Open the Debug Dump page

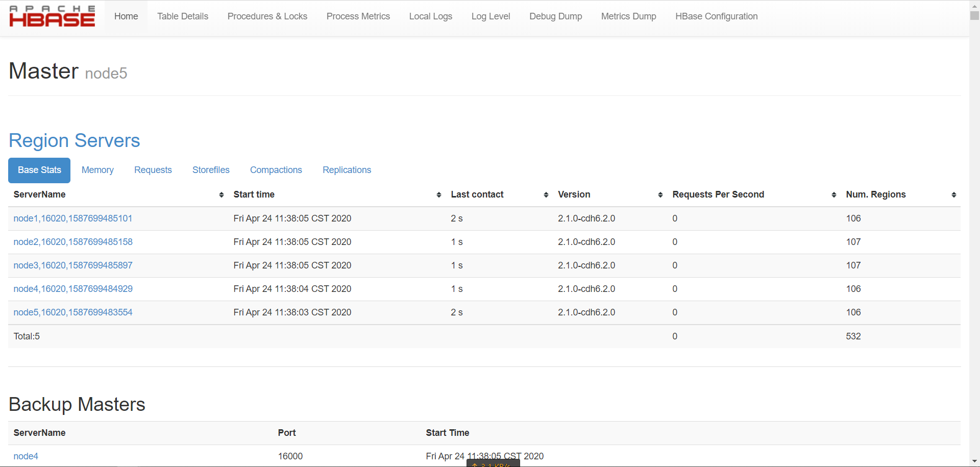556,16
